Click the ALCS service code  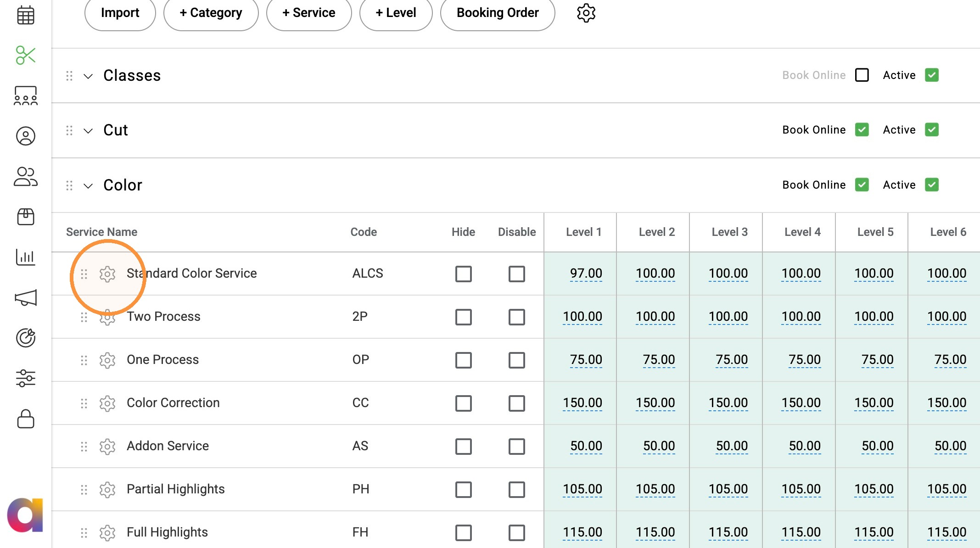pyautogui.click(x=368, y=274)
